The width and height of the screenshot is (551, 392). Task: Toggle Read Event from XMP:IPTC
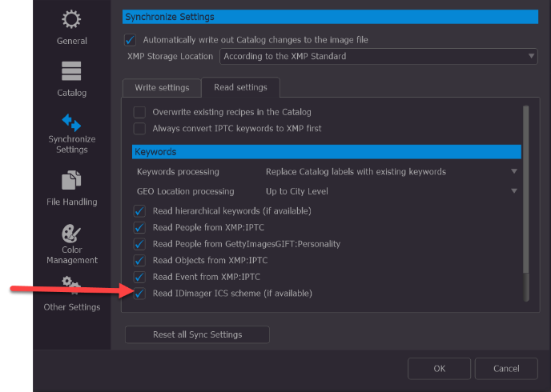pos(139,277)
